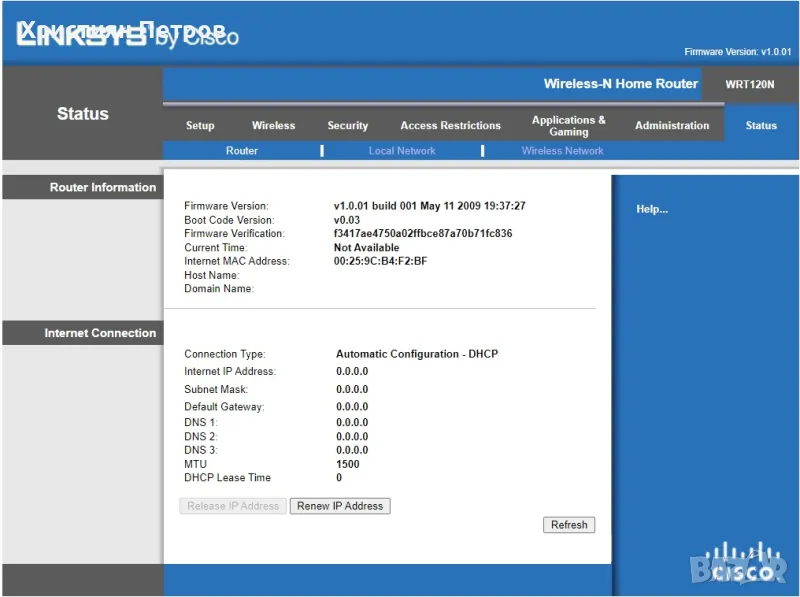Viewport: 800px width, 597px height.
Task: Click the Internet MAC Address value
Action: coord(380,262)
